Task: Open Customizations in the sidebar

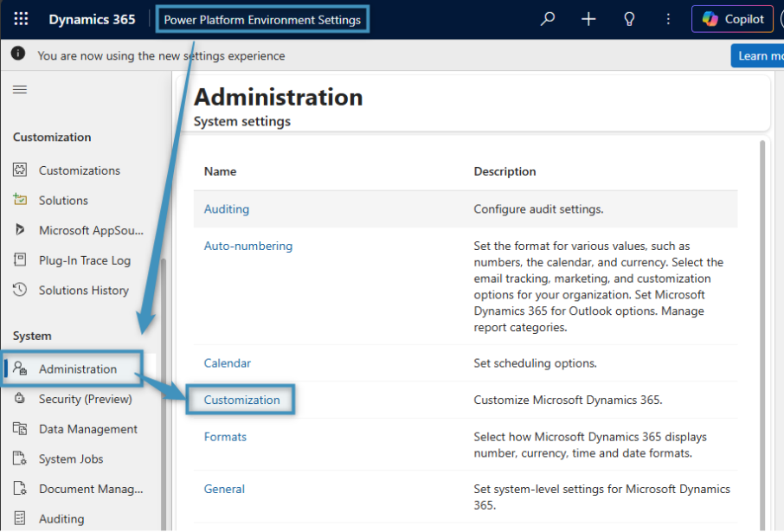Action: click(x=80, y=170)
